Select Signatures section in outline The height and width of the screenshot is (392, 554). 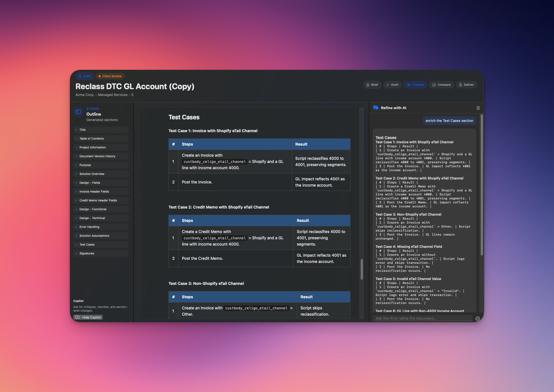pyautogui.click(x=101, y=253)
